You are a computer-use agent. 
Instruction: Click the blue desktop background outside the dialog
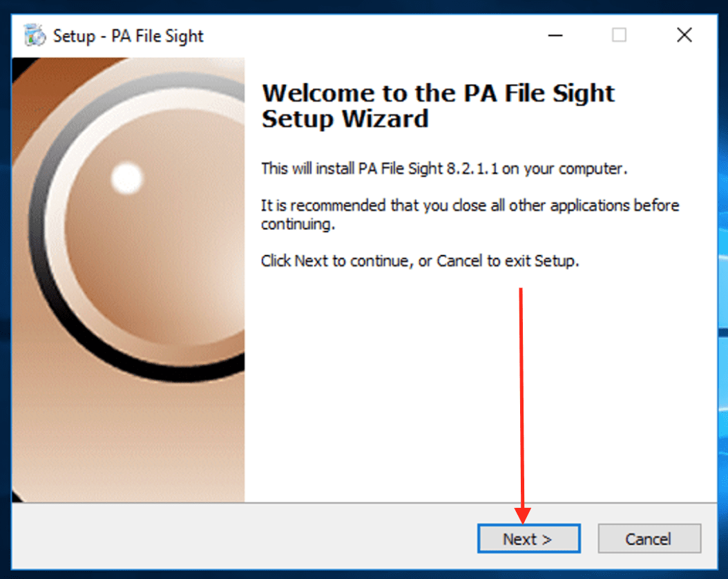pyautogui.click(x=722, y=276)
